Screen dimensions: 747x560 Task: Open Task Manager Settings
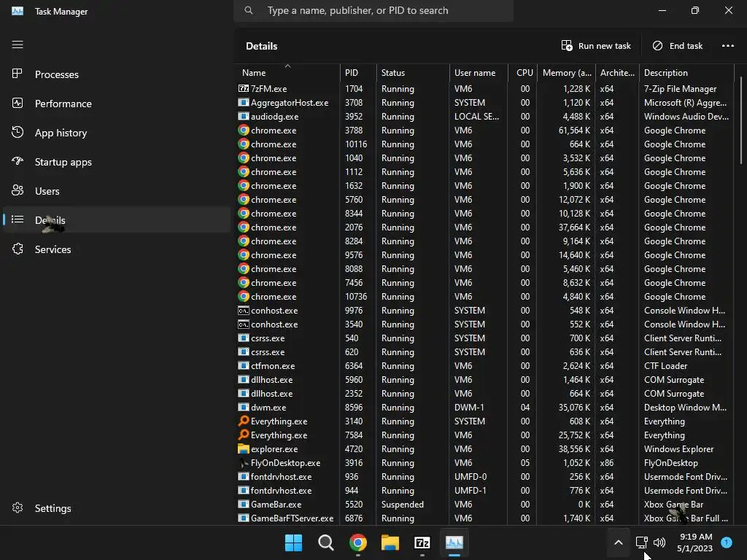tap(117, 508)
